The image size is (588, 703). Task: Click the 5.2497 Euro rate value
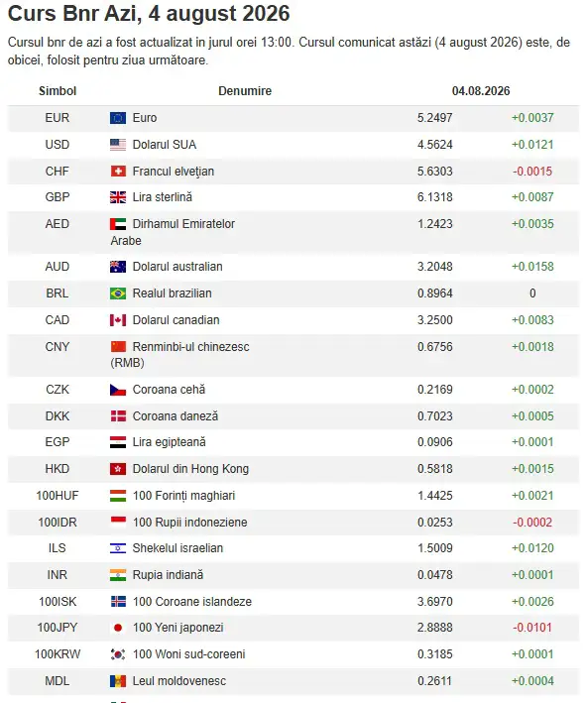click(434, 118)
